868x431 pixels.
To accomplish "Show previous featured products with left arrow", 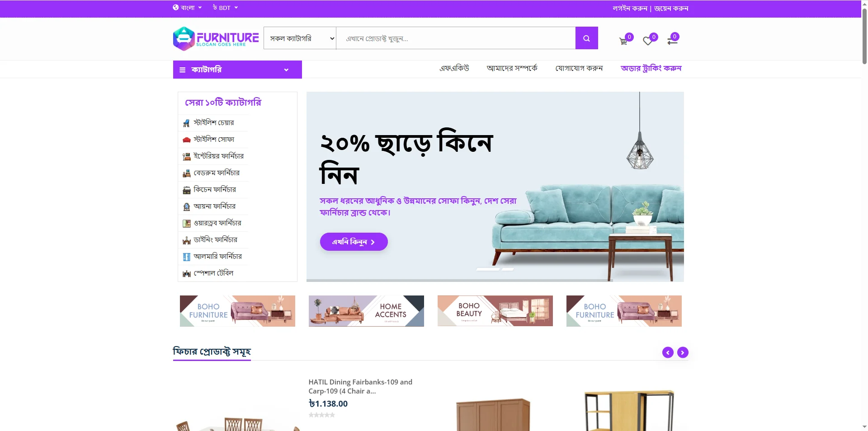I will coord(668,352).
